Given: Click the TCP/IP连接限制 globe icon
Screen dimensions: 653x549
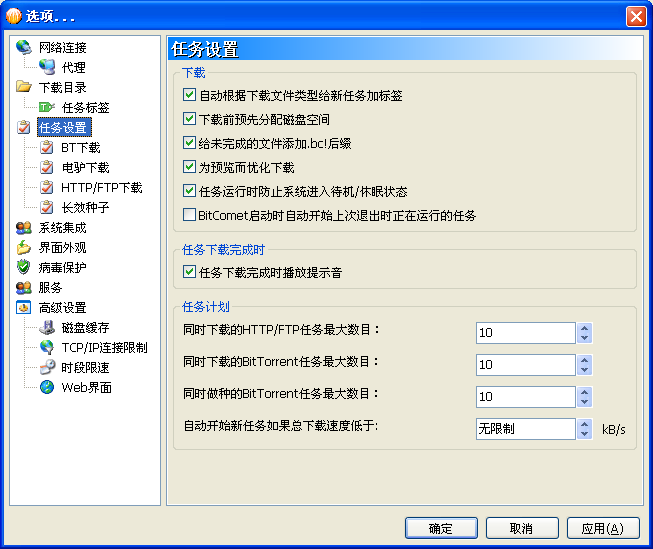Looking at the screenshot, I should coord(47,347).
